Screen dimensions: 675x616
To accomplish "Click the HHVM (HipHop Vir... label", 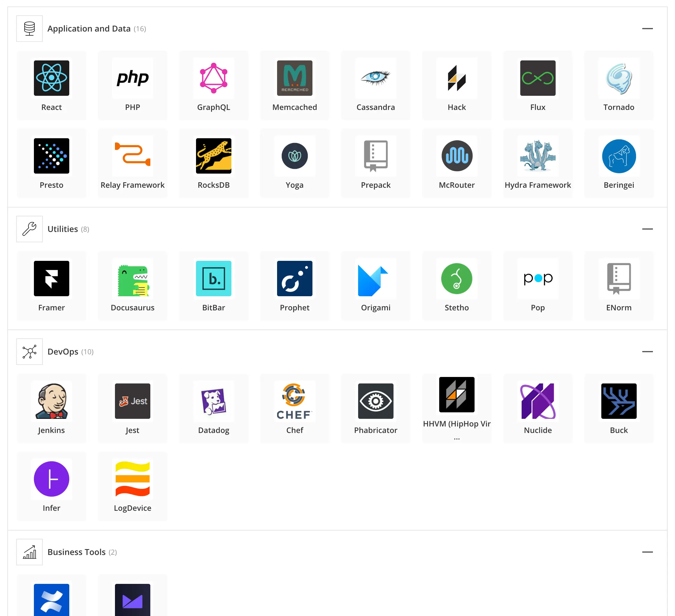I will 456,424.
